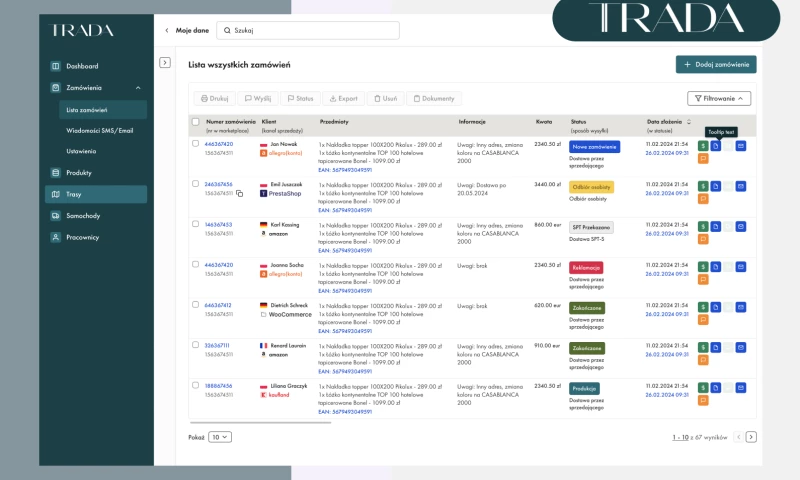
Task: Click the dollar icon in Renard Laurain row
Action: [703, 347]
